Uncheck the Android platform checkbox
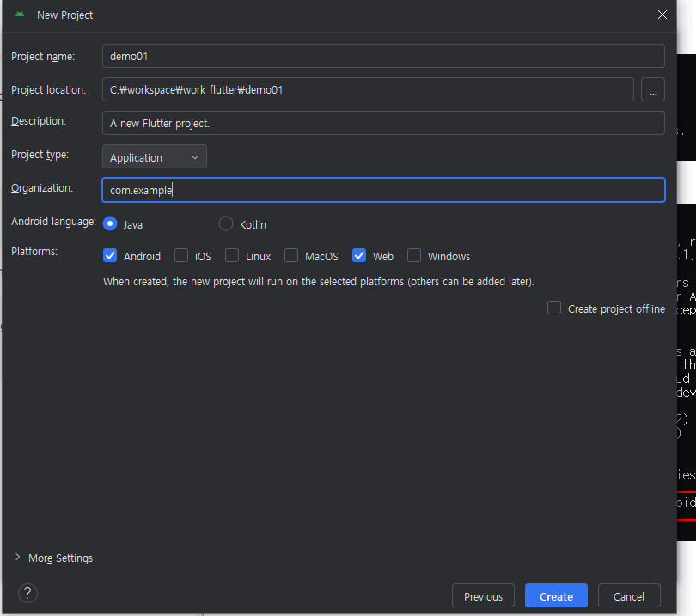The width and height of the screenshot is (696, 616). (110, 256)
